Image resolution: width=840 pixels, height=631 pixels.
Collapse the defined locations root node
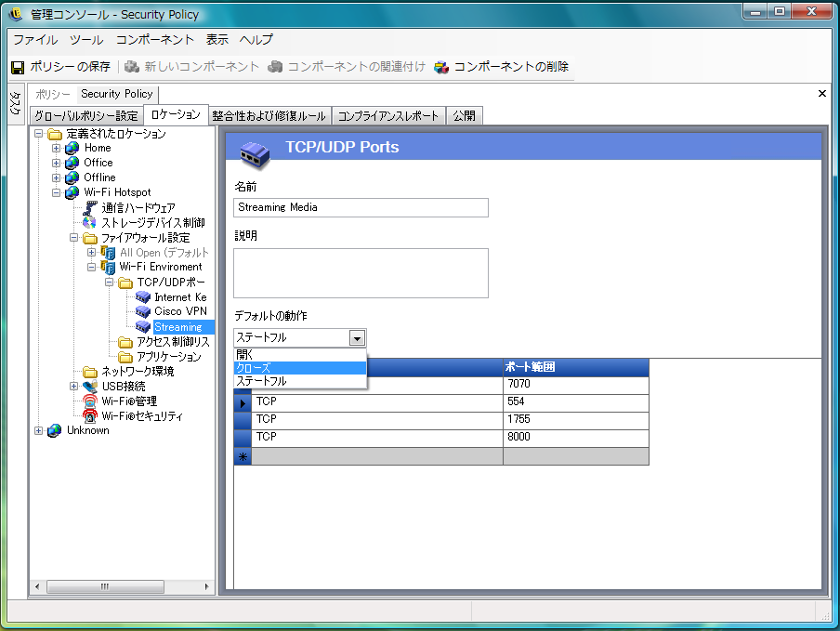(39, 134)
